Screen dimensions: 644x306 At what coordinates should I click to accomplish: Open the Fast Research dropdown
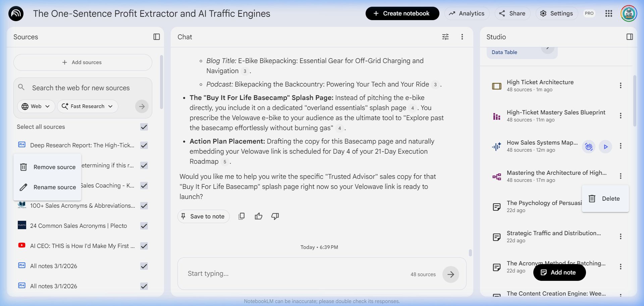(x=88, y=106)
